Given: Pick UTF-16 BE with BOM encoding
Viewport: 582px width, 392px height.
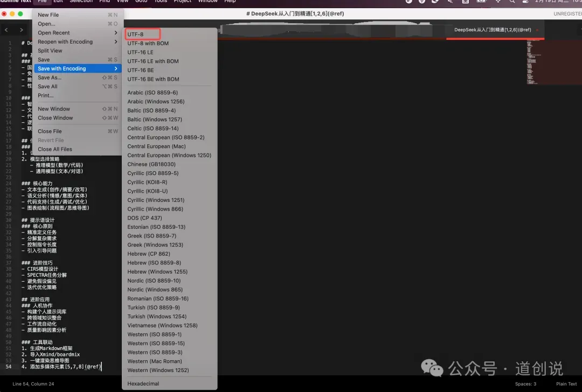Looking at the screenshot, I should [x=170, y=79].
